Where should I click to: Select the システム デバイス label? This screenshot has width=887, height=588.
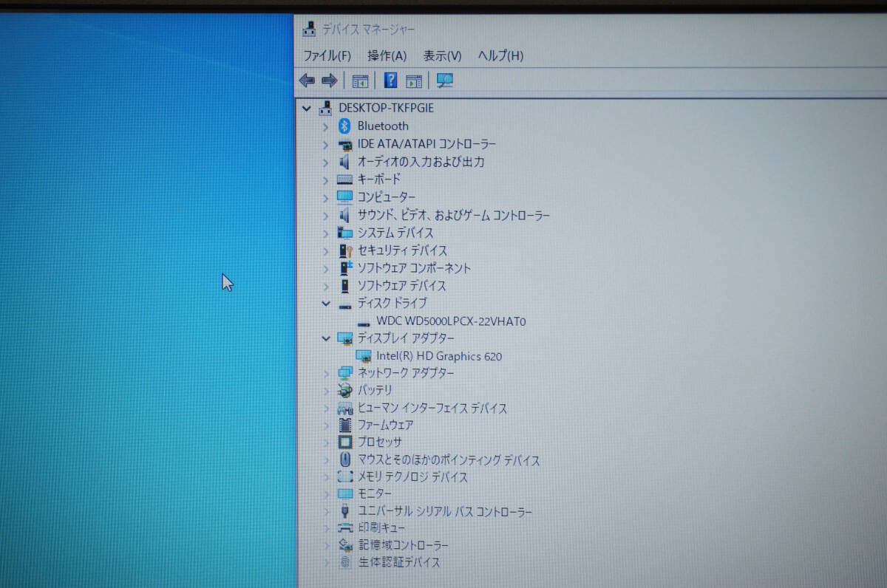(395, 233)
